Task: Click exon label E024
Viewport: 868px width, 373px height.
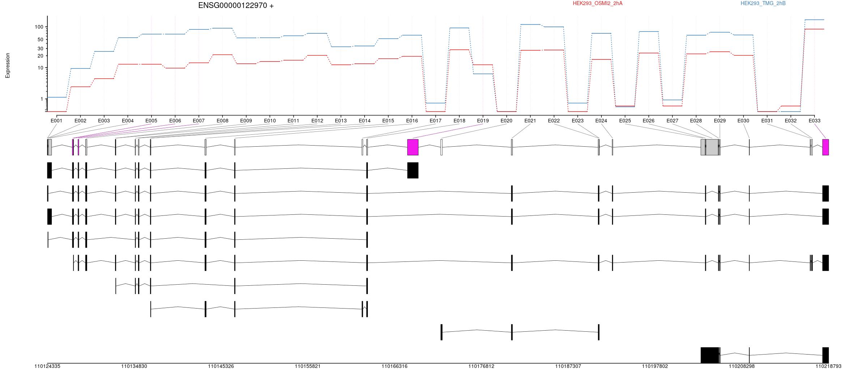Action: click(x=601, y=121)
